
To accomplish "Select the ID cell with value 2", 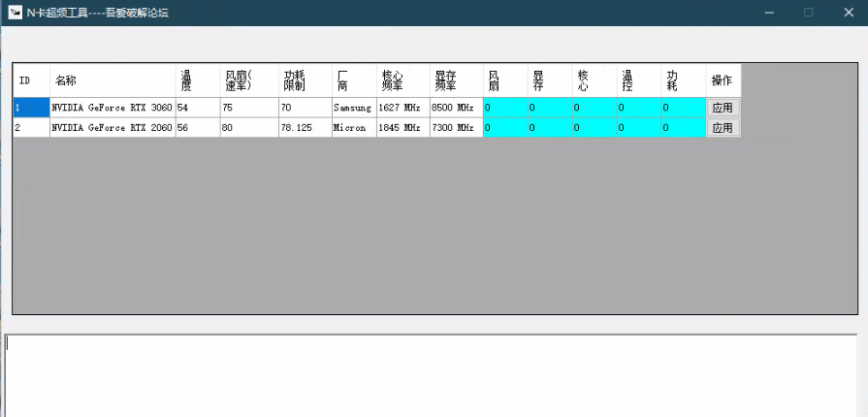I will (x=32, y=128).
